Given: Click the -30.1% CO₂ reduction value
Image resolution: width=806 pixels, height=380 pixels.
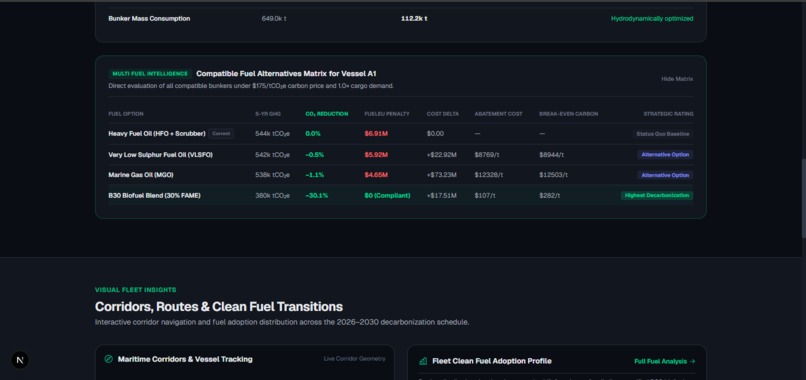Looking at the screenshot, I should coord(317,195).
